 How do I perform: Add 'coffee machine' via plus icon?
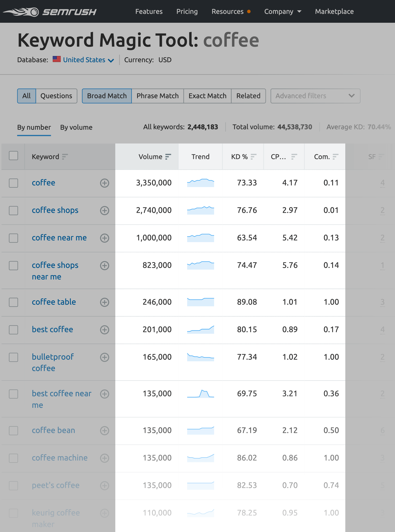(104, 458)
